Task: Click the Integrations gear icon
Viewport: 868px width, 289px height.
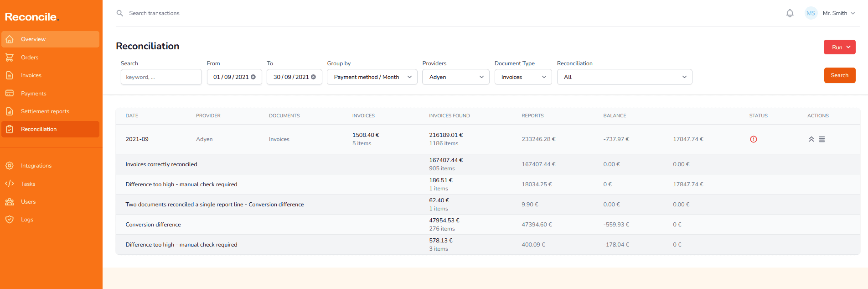Action: [10, 166]
